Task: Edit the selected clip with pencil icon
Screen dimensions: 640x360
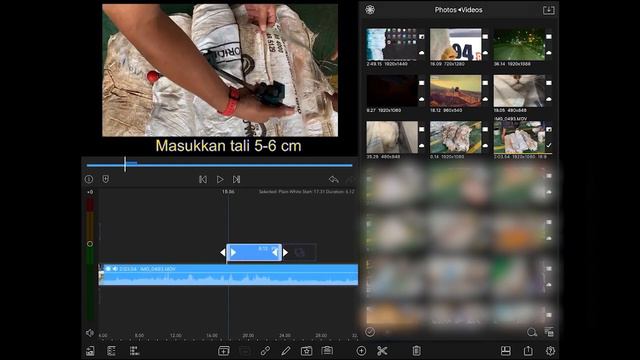Action: [x=286, y=351]
